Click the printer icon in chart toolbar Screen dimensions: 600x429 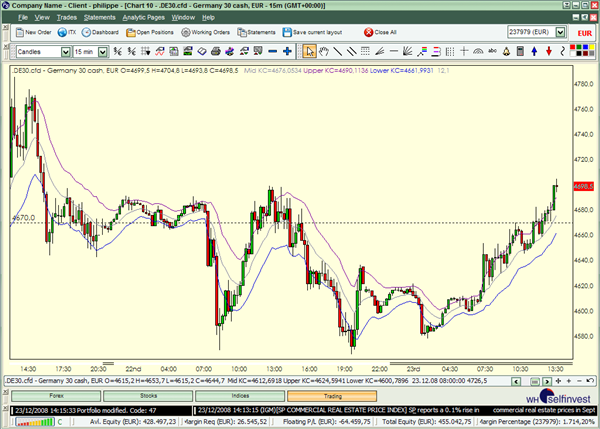pos(215,51)
